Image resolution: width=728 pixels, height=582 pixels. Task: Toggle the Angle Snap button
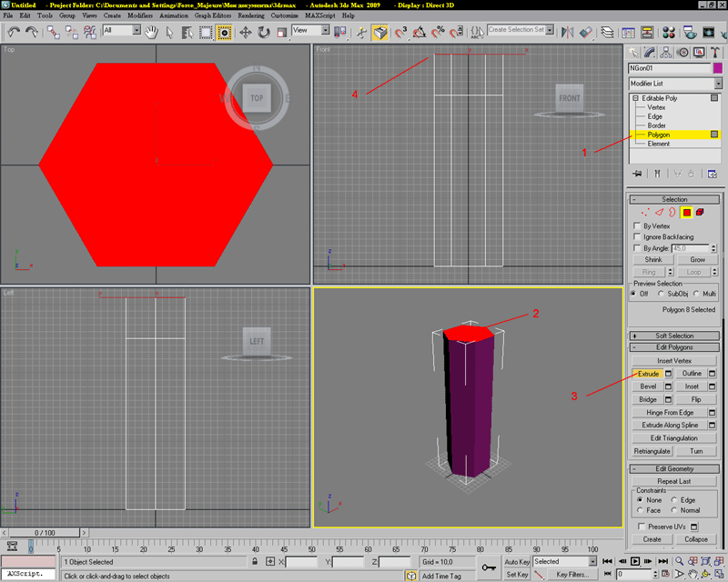coord(420,32)
